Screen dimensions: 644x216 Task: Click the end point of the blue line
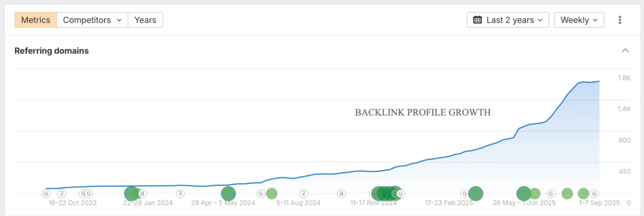(599, 81)
